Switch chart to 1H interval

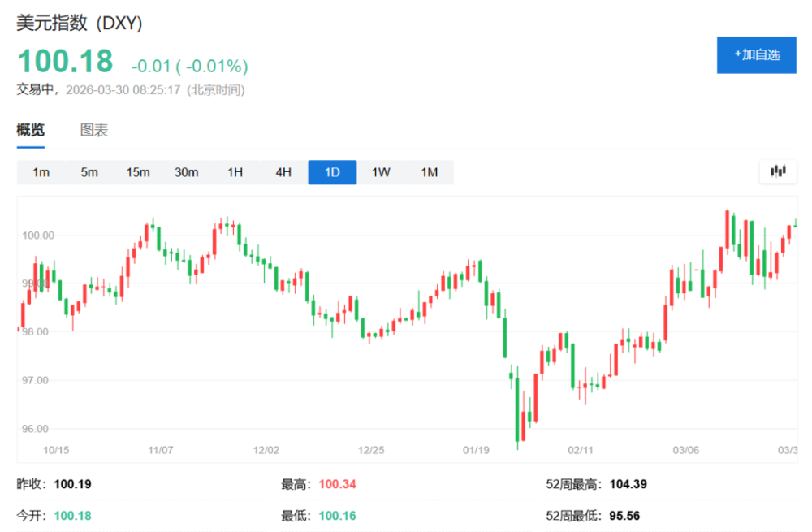pyautogui.click(x=235, y=172)
